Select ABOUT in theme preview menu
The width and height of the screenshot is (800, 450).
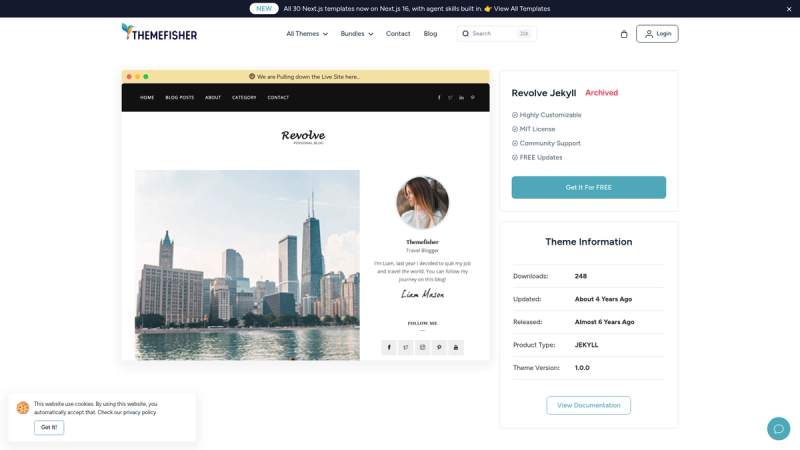tap(213, 97)
